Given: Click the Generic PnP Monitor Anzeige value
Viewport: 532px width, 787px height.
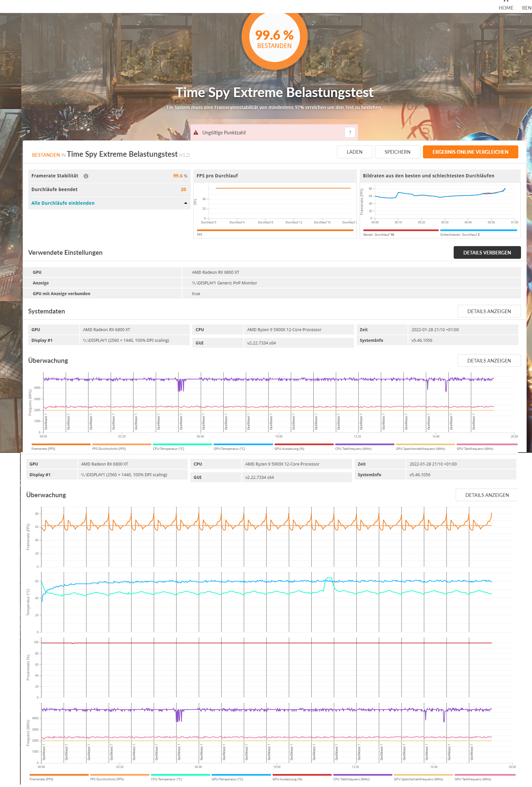Looking at the screenshot, I should [224, 283].
